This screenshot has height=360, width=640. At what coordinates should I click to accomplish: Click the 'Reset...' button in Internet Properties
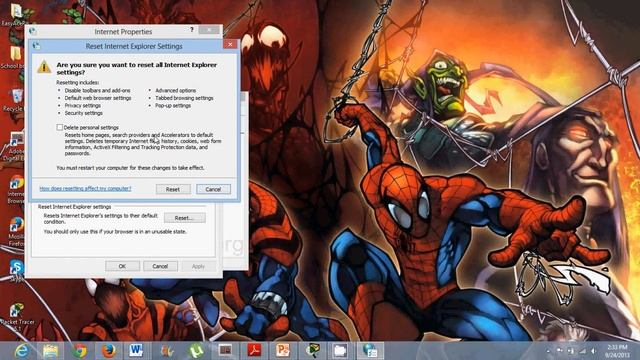[x=184, y=218]
